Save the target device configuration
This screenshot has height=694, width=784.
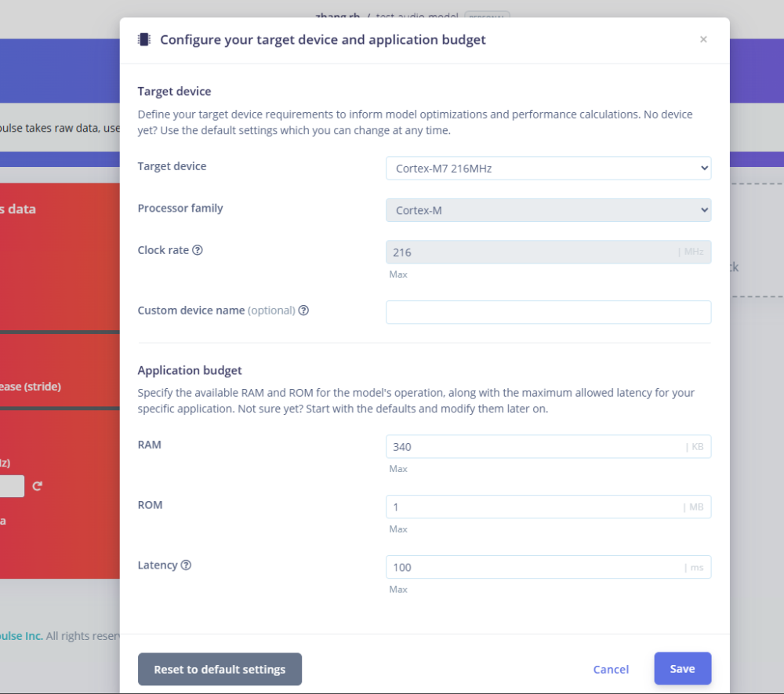pos(682,669)
